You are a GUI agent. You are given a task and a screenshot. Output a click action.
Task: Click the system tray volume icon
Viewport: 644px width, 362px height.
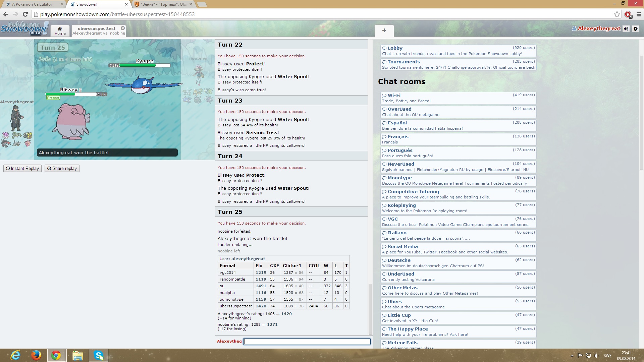point(596,356)
